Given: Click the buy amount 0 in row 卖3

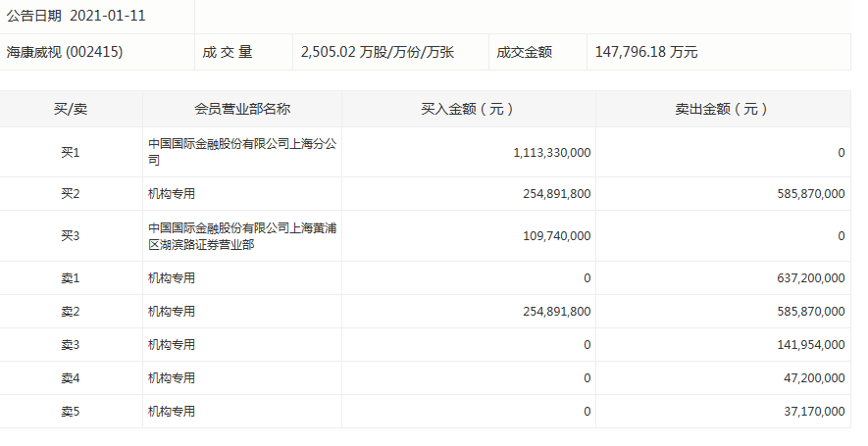Looking at the screenshot, I should (587, 345).
